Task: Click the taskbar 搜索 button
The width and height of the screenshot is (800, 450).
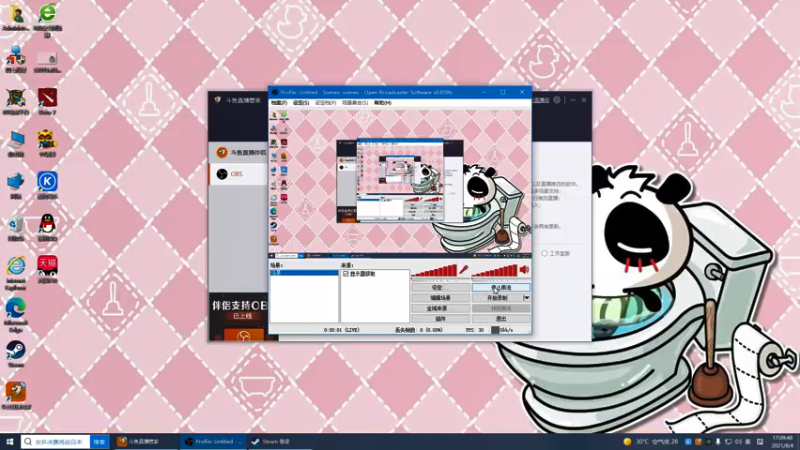Action: point(99,442)
